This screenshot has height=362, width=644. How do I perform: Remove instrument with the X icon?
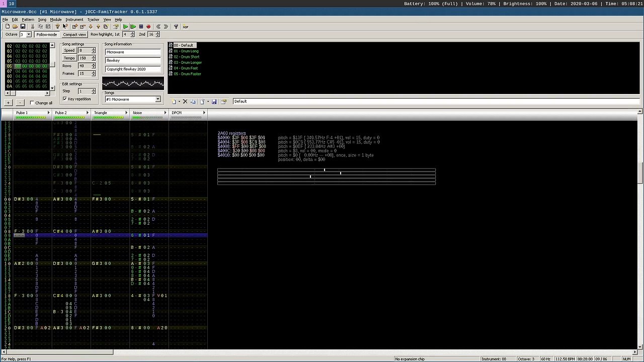pyautogui.click(x=185, y=102)
